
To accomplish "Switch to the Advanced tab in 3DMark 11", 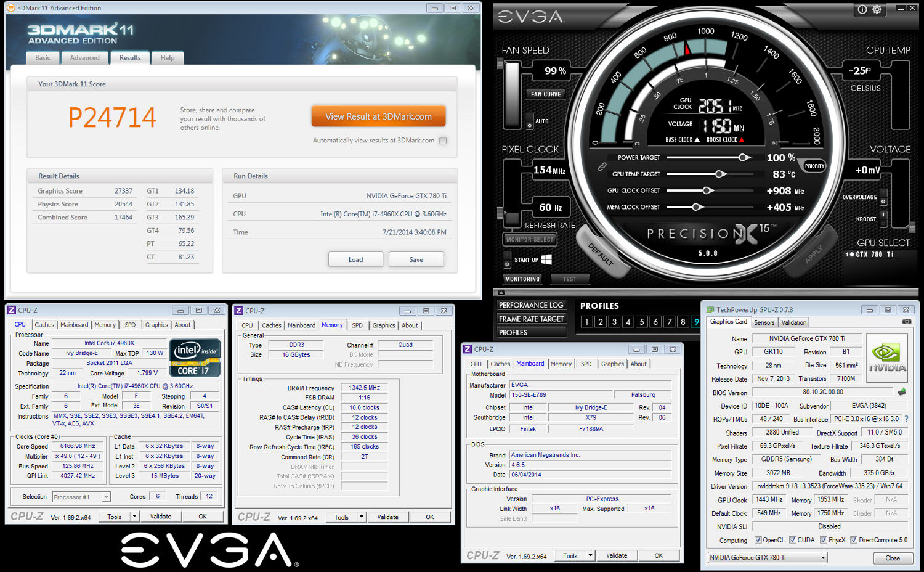I will pyautogui.click(x=85, y=58).
